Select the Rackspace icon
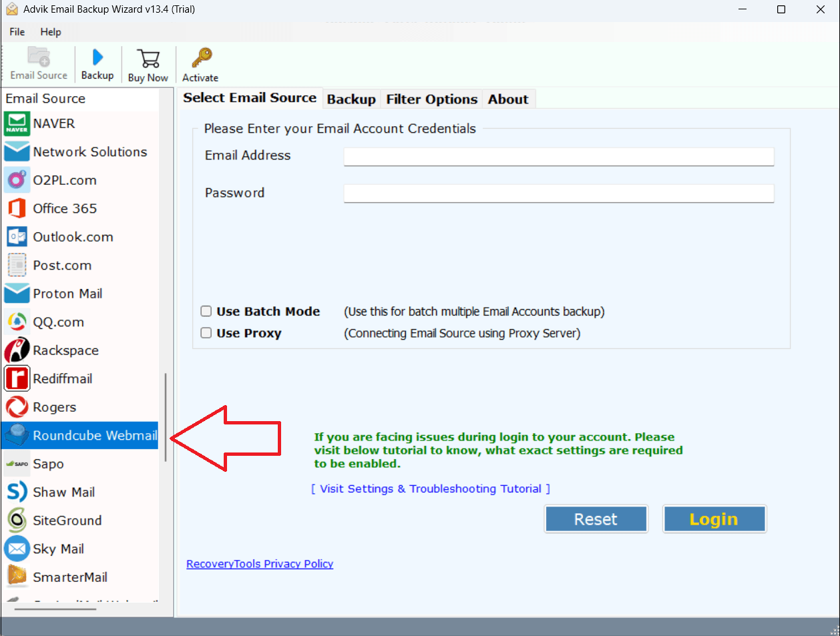The height and width of the screenshot is (636, 840). coord(17,350)
